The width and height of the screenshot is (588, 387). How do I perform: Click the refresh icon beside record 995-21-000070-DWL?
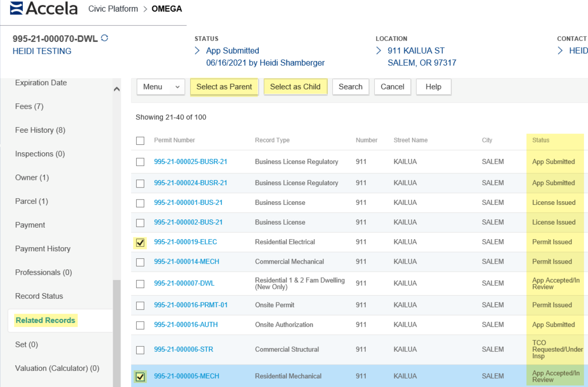(x=105, y=38)
